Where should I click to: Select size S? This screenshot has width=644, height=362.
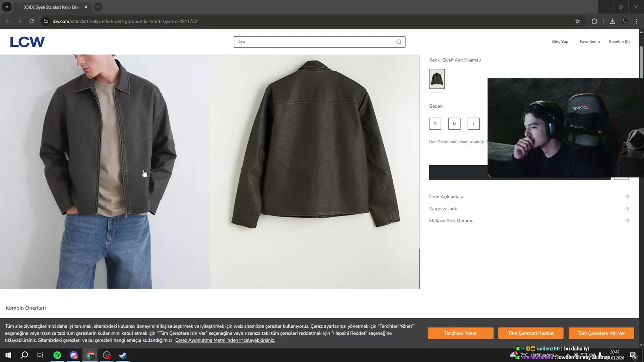[435, 124]
